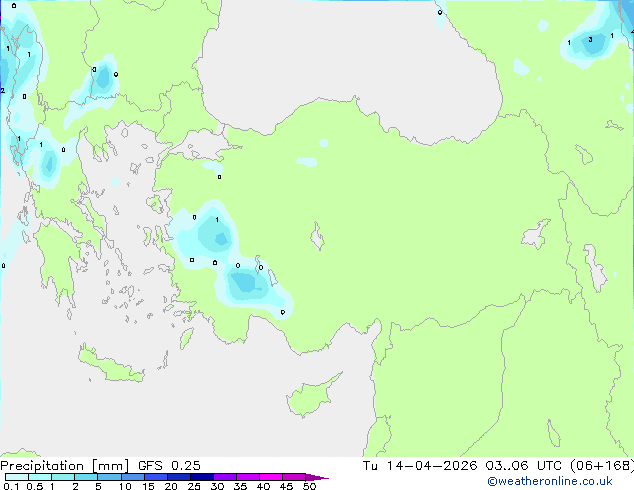Click the 0.1–0.5 mm palest cyan legend swatch
The width and height of the screenshot is (634, 490).
pyautogui.click(x=17, y=477)
